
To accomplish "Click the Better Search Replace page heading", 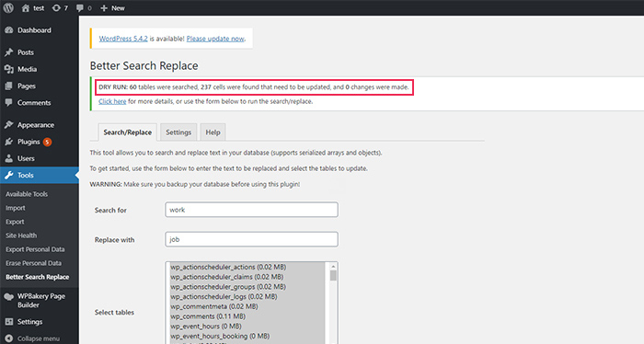I will click(x=144, y=65).
